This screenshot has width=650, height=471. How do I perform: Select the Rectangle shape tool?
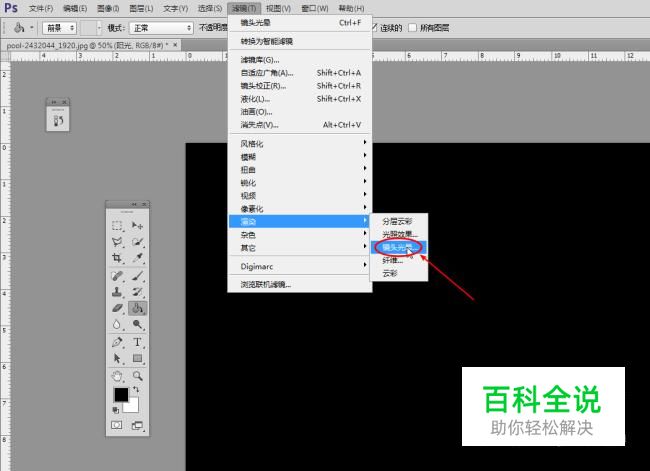[x=137, y=358]
